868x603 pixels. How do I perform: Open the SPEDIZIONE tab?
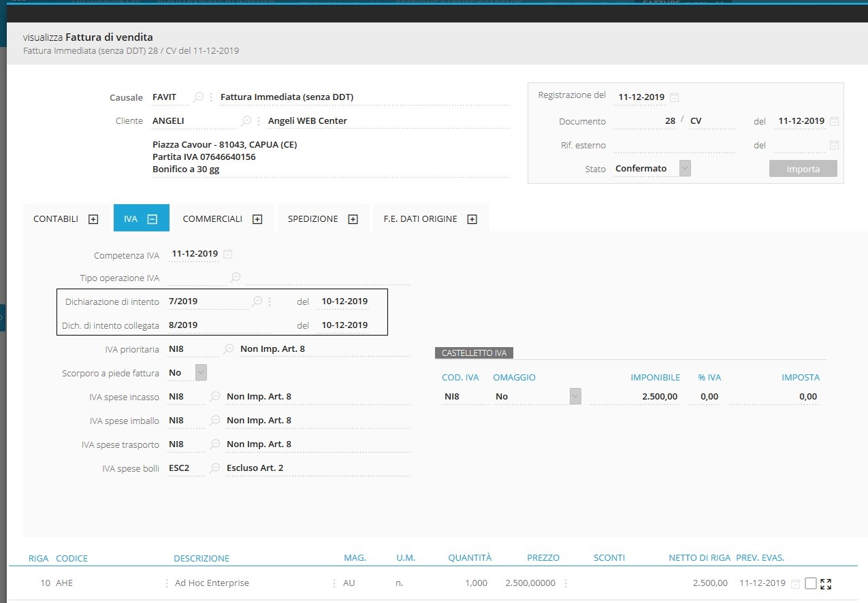(353, 219)
